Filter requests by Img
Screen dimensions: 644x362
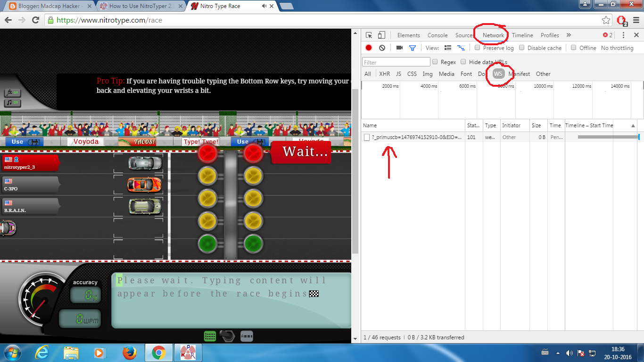pos(428,74)
